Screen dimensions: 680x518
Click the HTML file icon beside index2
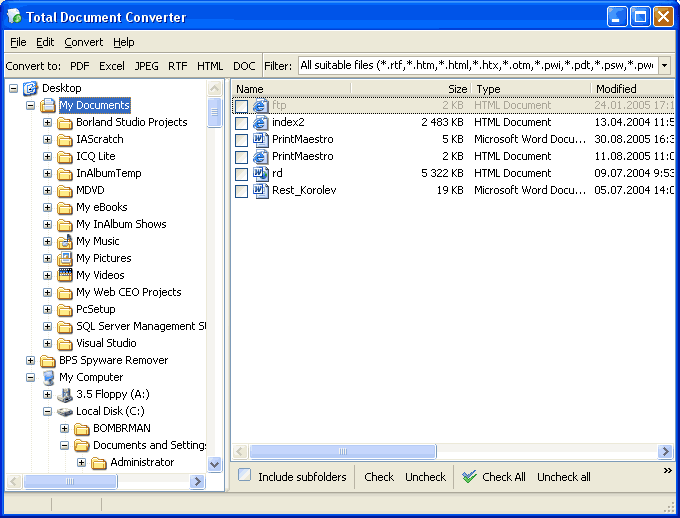click(x=261, y=122)
